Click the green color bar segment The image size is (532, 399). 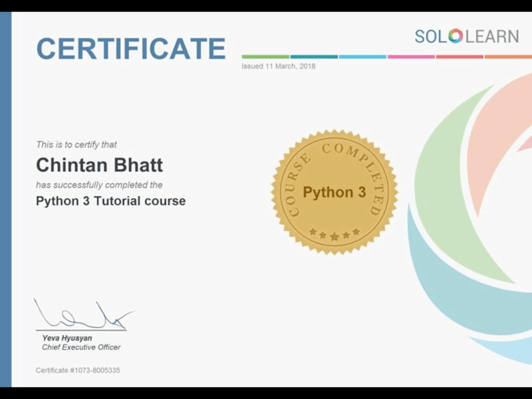coord(265,57)
